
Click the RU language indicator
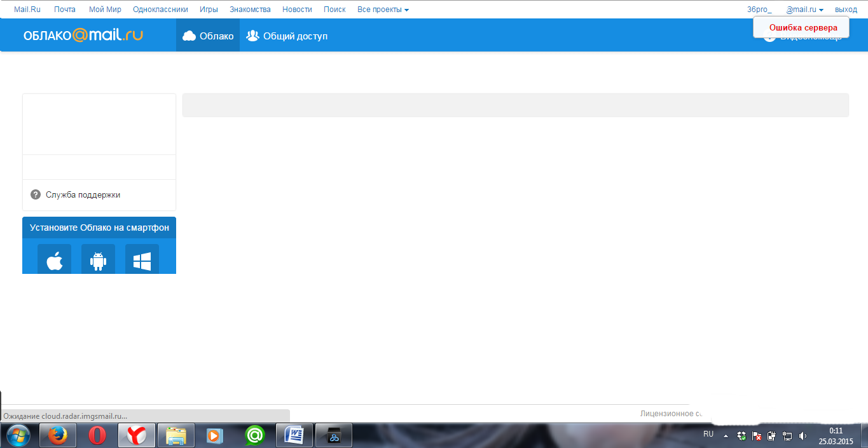click(708, 434)
